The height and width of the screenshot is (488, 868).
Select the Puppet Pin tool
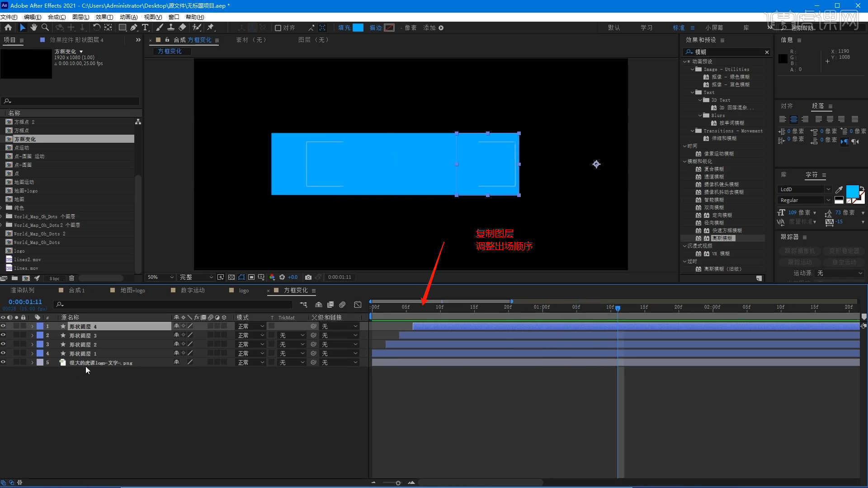pos(211,28)
